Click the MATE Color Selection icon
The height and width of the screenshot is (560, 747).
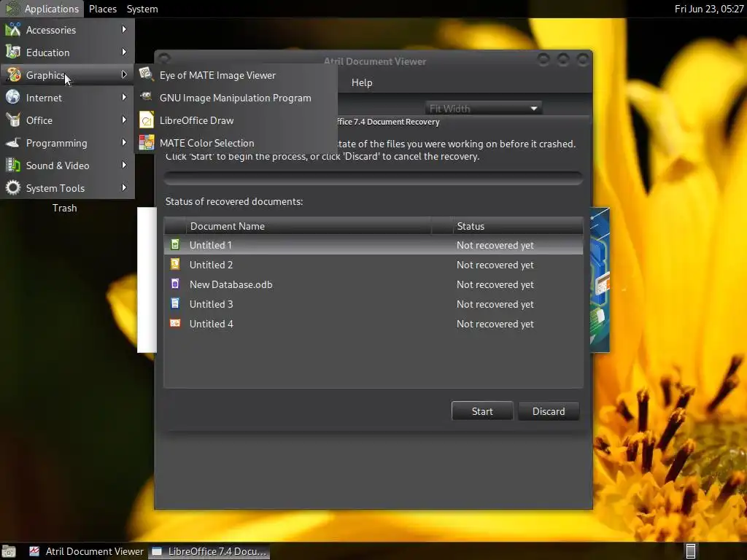pyautogui.click(x=146, y=142)
